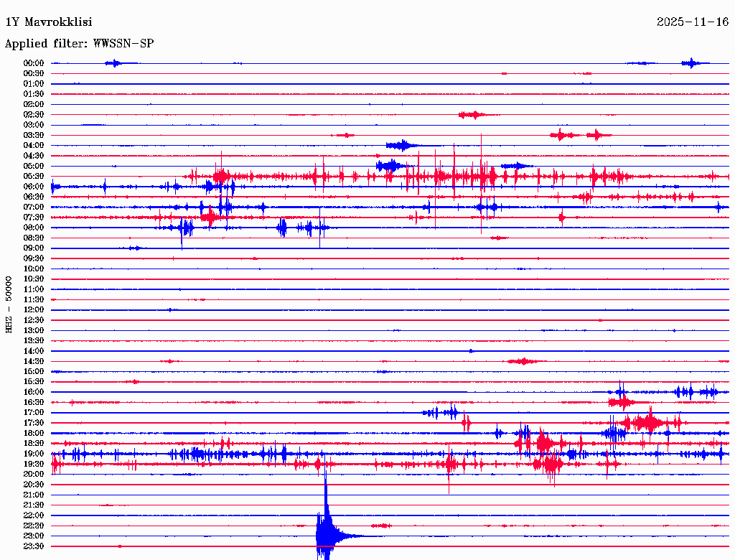Select the 18:00 time label
Screen dimensions: 735x560
(x=34, y=434)
